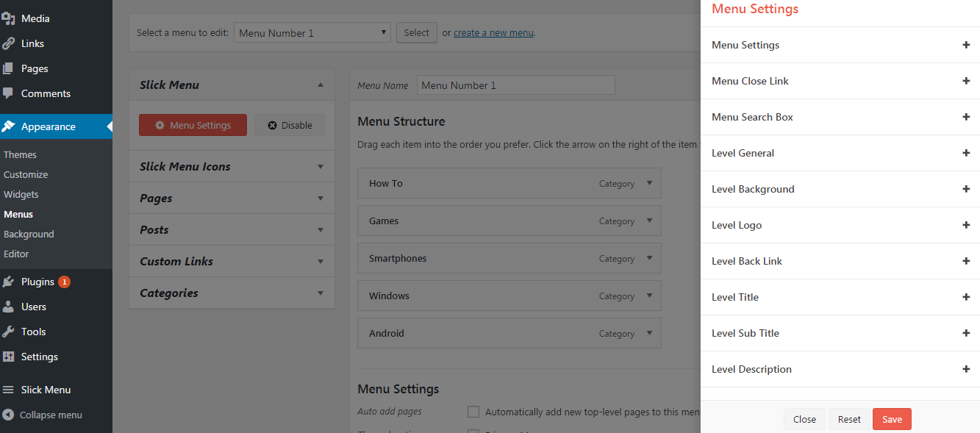This screenshot has height=433, width=980.
Task: Expand the Posts metabox arrow
Action: pyautogui.click(x=321, y=229)
